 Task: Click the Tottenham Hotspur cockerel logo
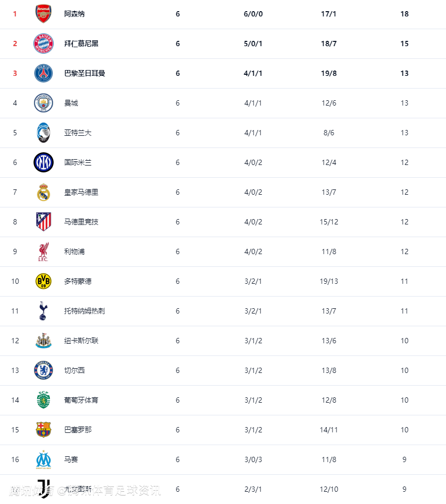44,311
